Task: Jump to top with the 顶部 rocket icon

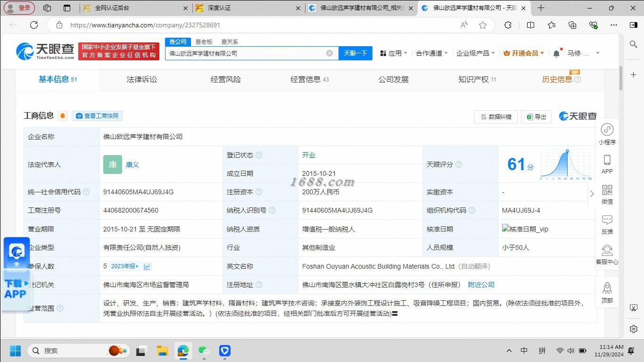Action: click(607, 293)
